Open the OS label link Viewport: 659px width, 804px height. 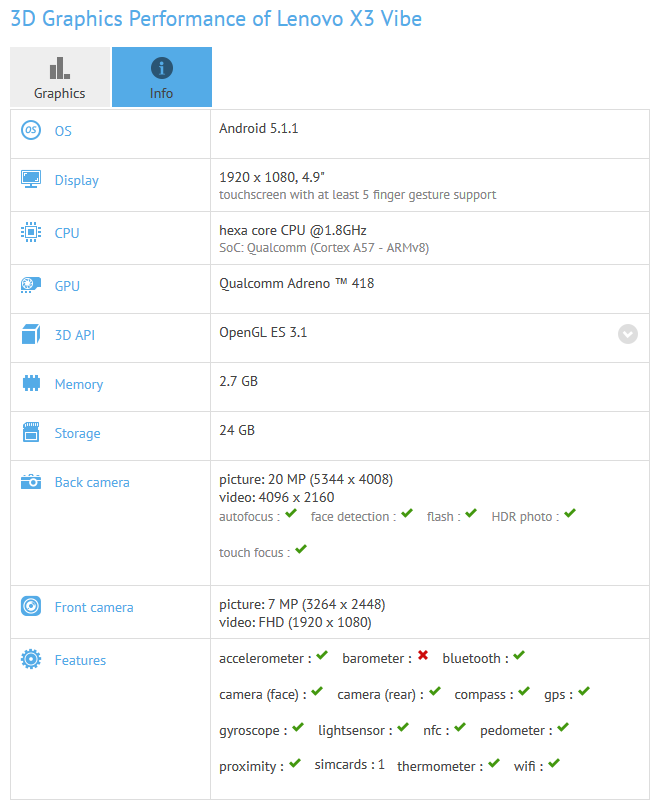(x=63, y=131)
